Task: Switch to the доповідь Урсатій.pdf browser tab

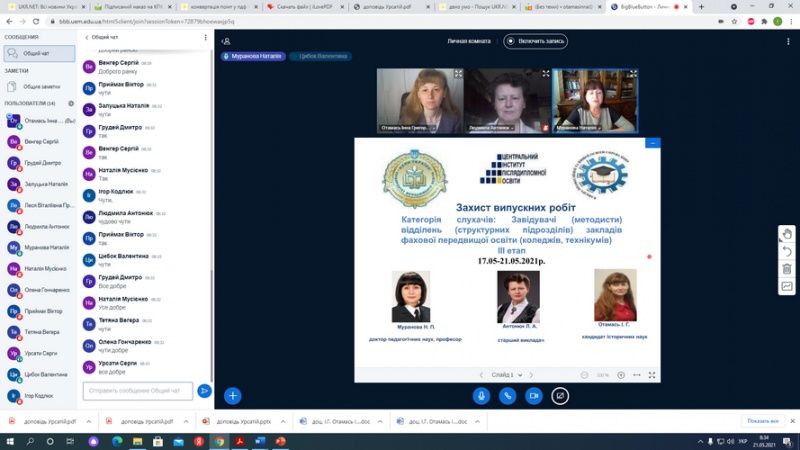Action: [x=390, y=7]
